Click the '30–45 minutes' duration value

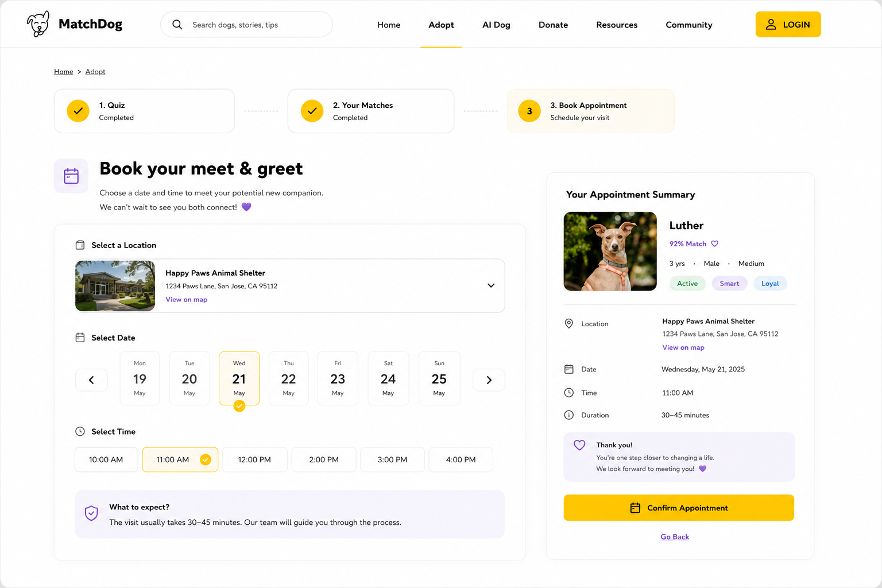point(685,415)
